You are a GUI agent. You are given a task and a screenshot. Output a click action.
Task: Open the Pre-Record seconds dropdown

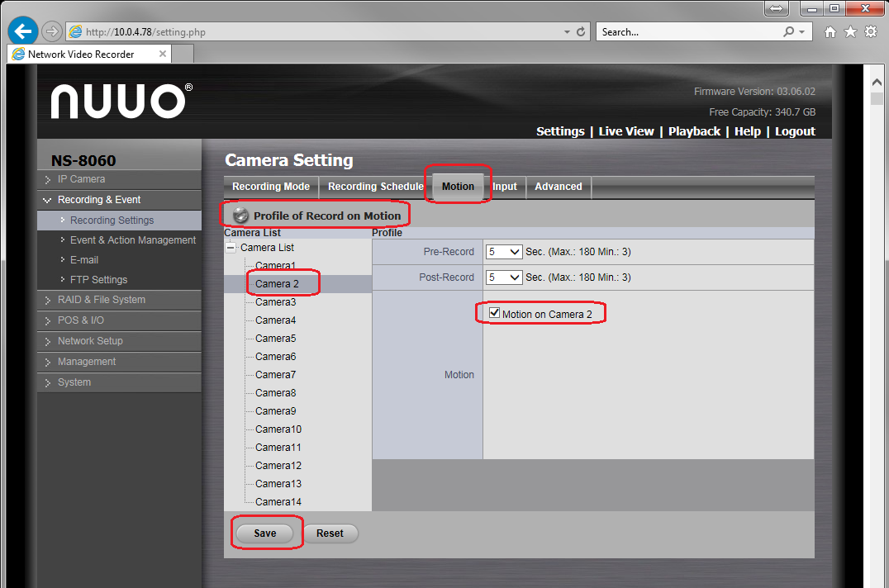point(504,252)
